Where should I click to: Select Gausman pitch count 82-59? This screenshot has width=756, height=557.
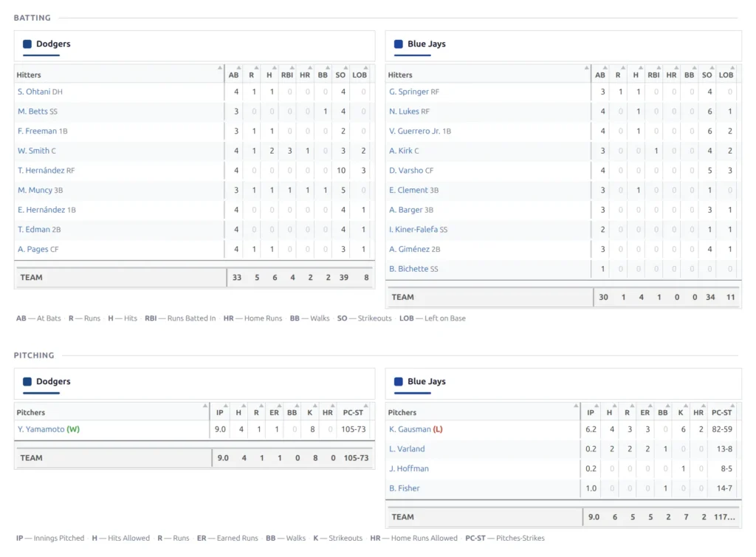click(722, 429)
